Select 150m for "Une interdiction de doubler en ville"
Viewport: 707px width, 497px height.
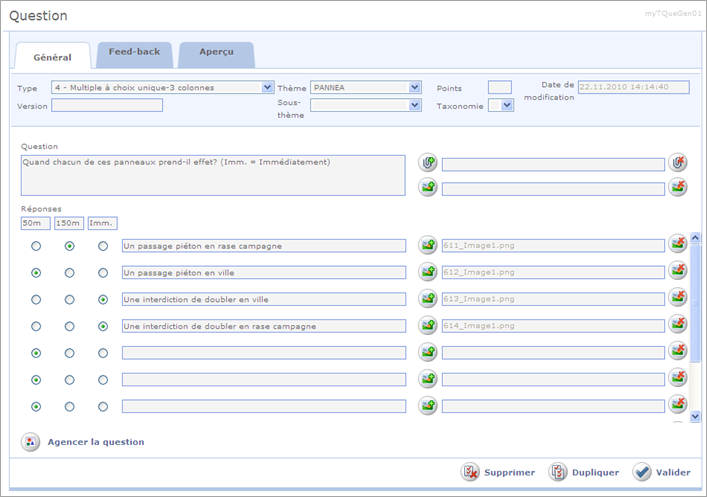click(x=70, y=299)
